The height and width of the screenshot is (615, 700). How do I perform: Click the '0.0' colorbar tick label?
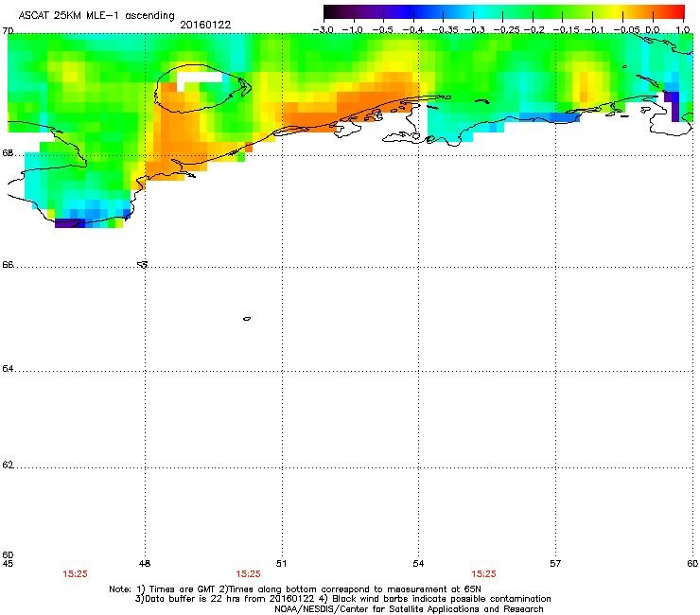tap(653, 30)
